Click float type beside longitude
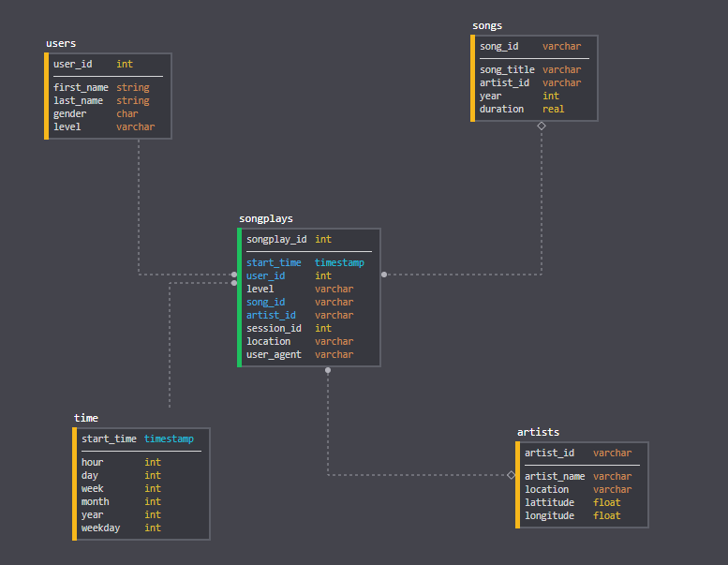 pos(607,515)
